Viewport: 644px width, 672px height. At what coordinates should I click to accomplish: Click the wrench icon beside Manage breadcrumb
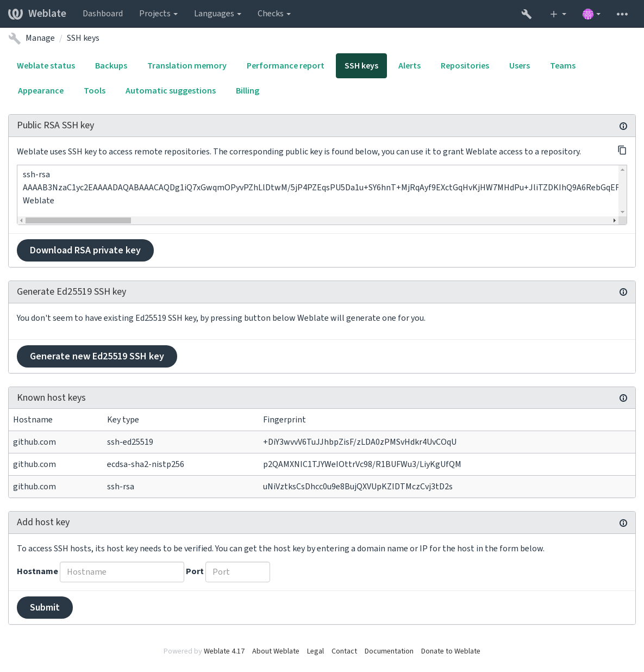coord(15,38)
